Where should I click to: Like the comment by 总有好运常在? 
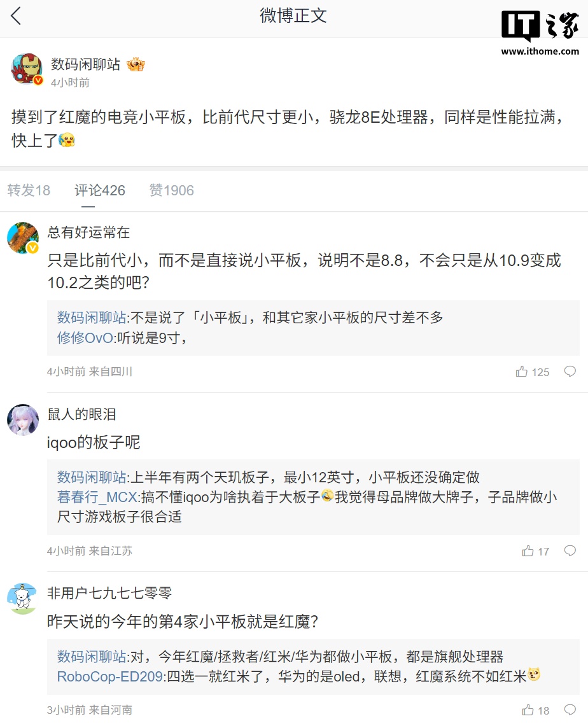[x=522, y=372]
